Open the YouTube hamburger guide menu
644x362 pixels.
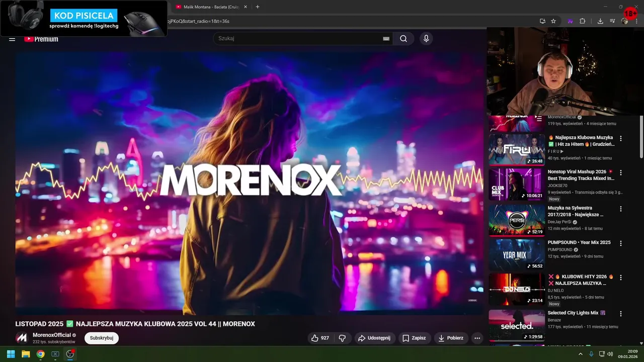[x=12, y=39]
